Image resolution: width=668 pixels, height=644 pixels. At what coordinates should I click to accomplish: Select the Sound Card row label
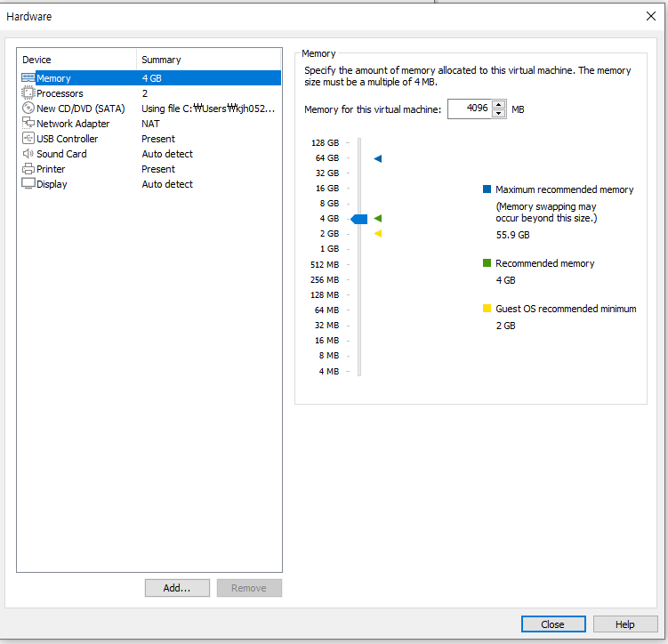pos(61,154)
